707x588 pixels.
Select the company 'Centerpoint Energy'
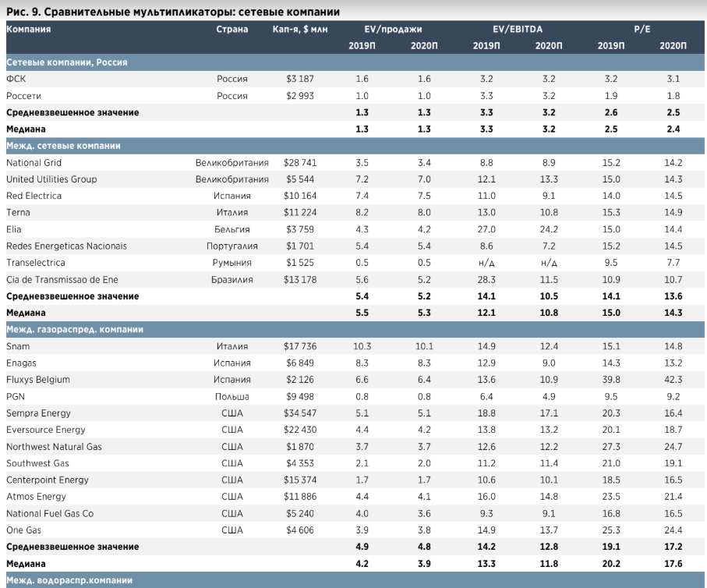tap(48, 480)
